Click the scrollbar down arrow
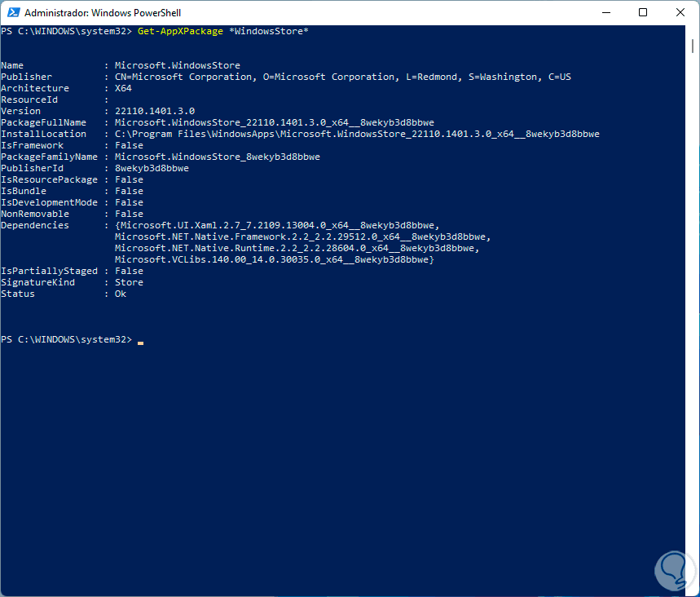The image size is (700, 597). click(693, 590)
